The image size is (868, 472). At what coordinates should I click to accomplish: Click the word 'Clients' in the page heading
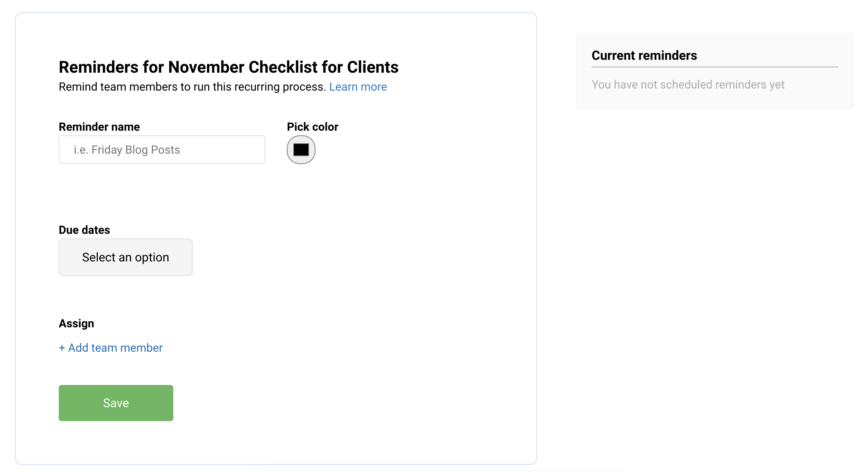(x=373, y=67)
